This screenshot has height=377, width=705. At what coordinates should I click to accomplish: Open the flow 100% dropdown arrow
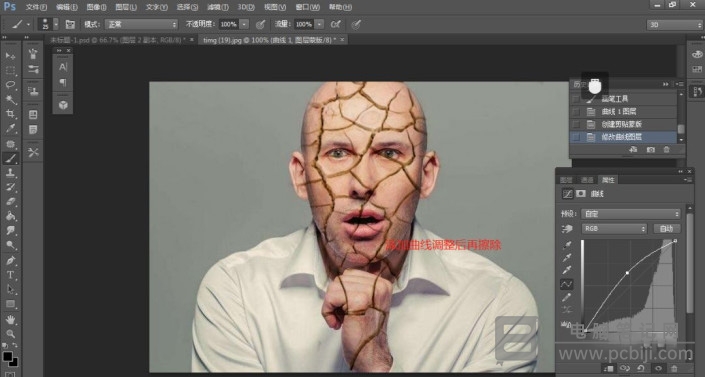coord(319,24)
